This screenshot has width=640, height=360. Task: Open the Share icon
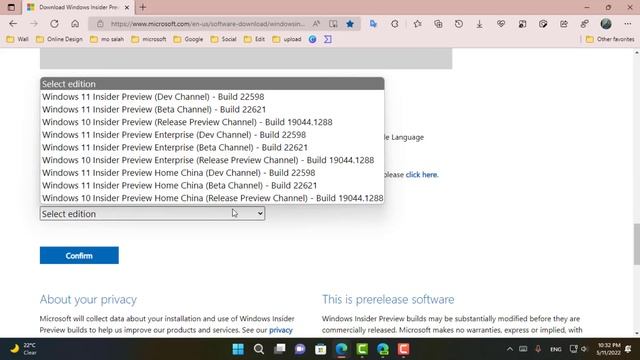[x=564, y=24]
